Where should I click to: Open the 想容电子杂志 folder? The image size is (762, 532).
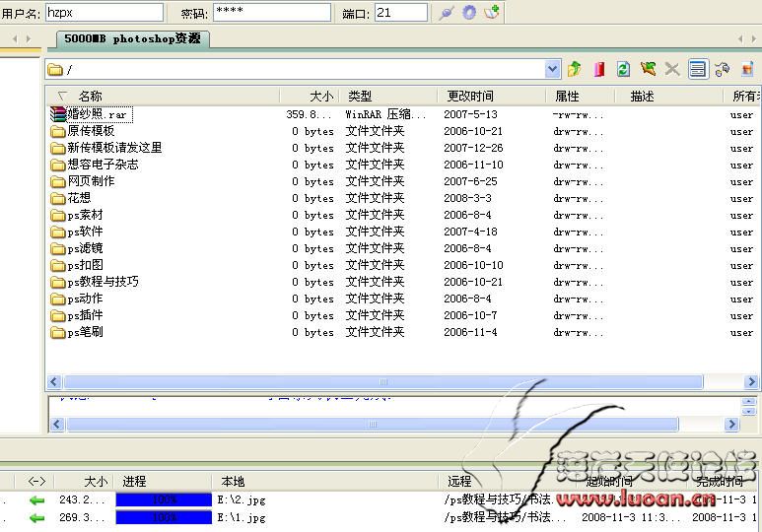tap(95, 165)
